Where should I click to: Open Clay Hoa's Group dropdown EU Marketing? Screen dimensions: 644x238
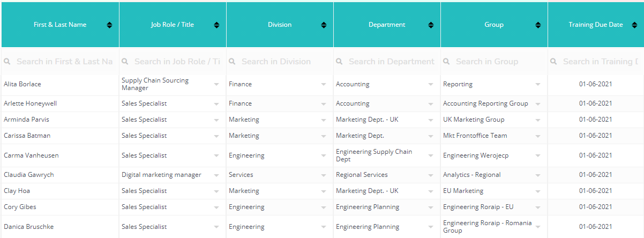tap(538, 191)
